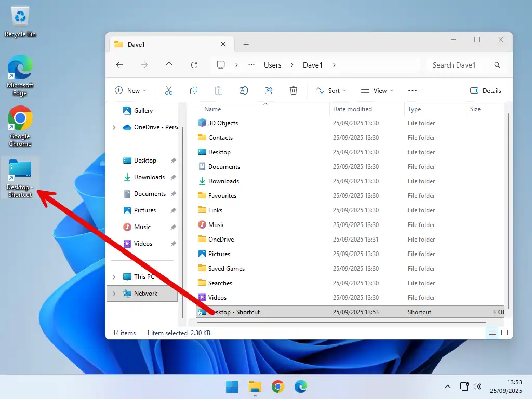Sort by the Size column header
Screen dimensions: 532x399
click(475, 109)
